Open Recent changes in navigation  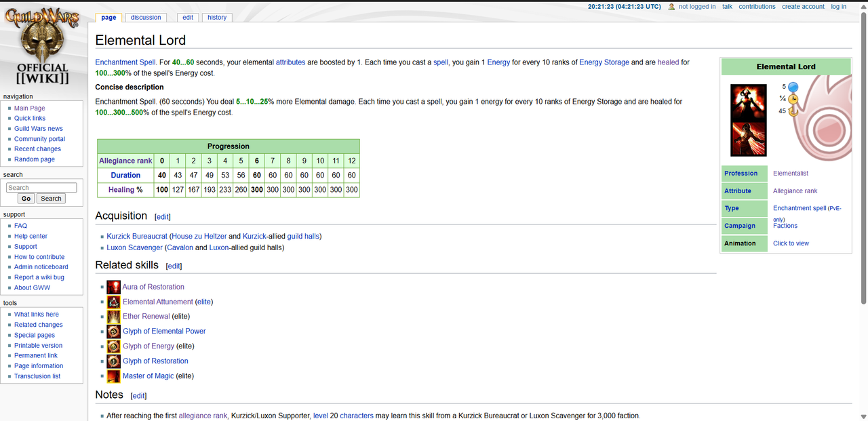37,149
